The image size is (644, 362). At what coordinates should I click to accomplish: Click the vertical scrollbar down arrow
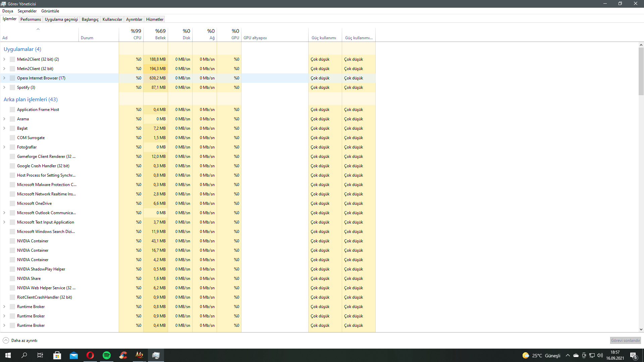[641, 329]
